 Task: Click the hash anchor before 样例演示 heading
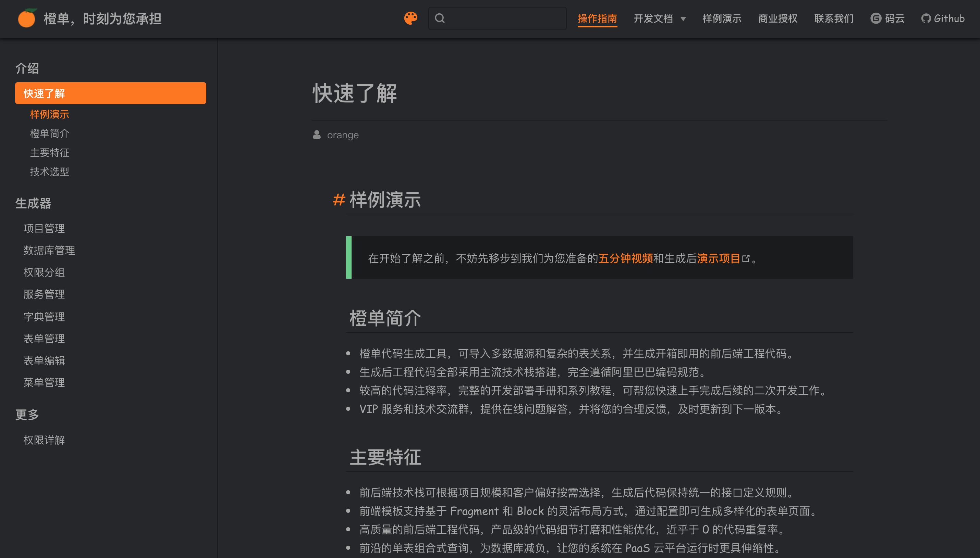[339, 200]
